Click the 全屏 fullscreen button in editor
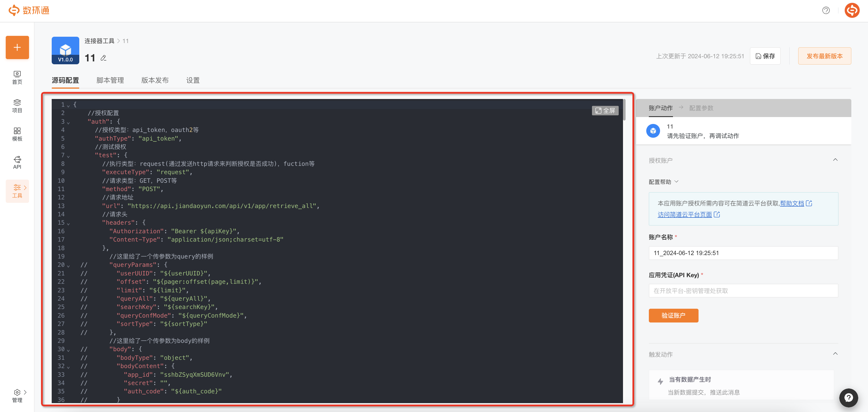The image size is (868, 412). pos(605,111)
